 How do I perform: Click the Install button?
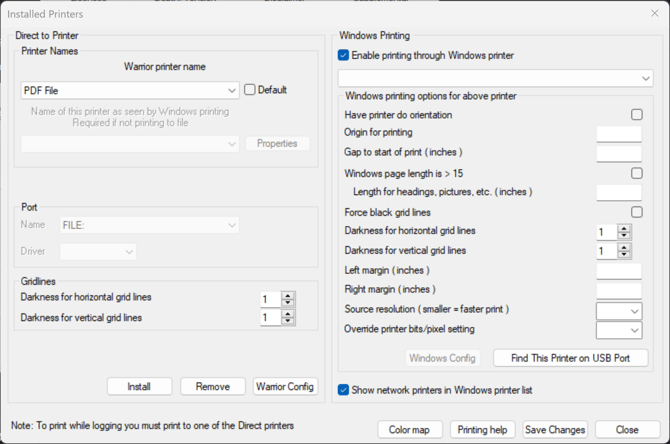coord(139,386)
